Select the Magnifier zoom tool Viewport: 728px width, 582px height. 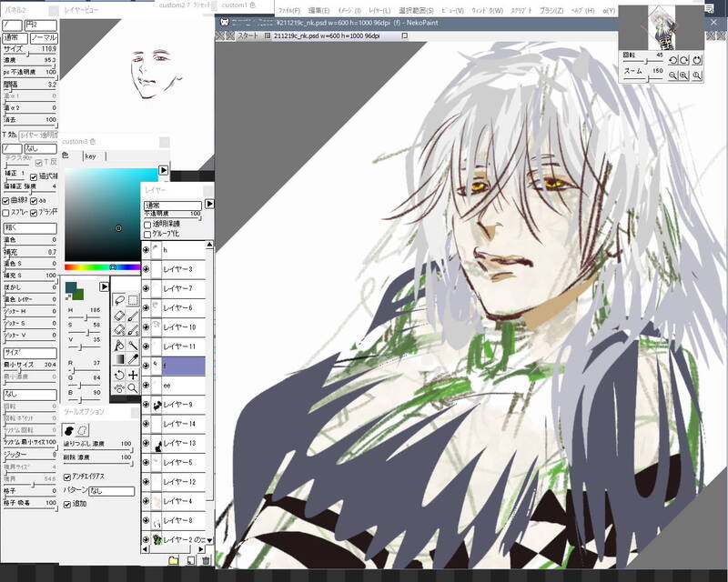pyautogui.click(x=133, y=388)
